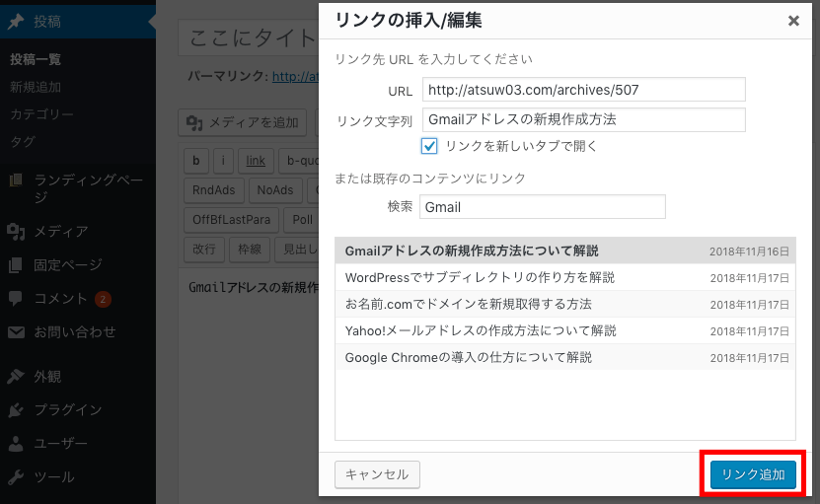Click the コメント speech bubble icon

[16, 299]
